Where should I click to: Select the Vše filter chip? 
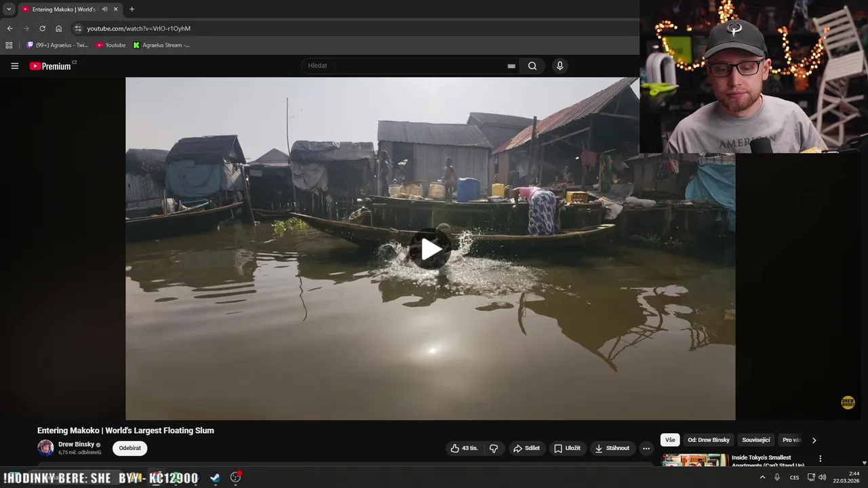point(670,440)
